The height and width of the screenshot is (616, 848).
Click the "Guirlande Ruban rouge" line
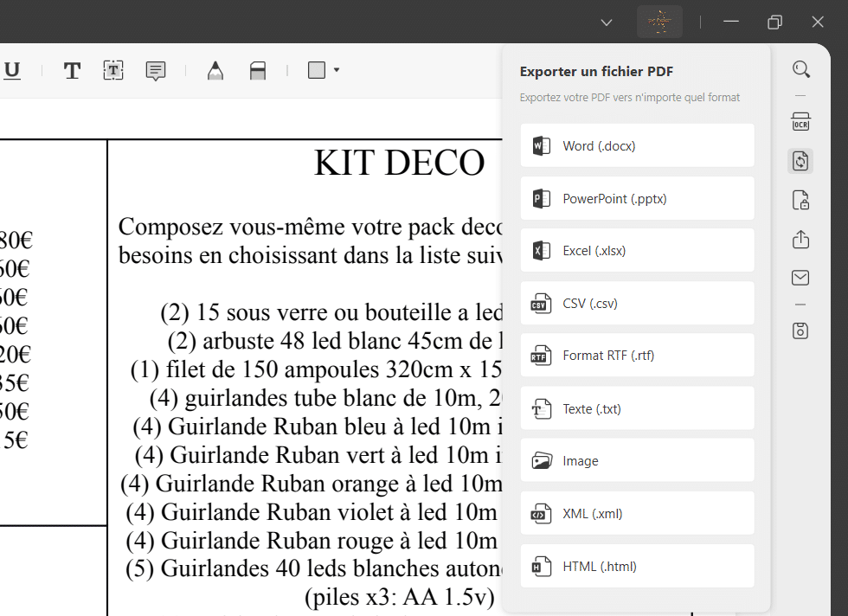coord(312,541)
